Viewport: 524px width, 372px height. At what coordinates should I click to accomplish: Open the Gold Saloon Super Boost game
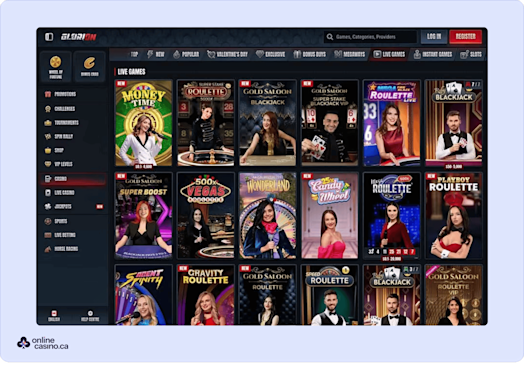[143, 216]
